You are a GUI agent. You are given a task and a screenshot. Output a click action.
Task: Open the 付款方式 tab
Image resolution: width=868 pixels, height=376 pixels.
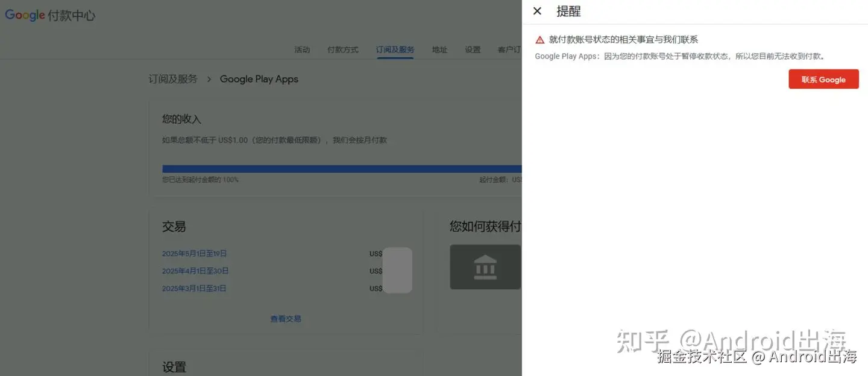[342, 49]
